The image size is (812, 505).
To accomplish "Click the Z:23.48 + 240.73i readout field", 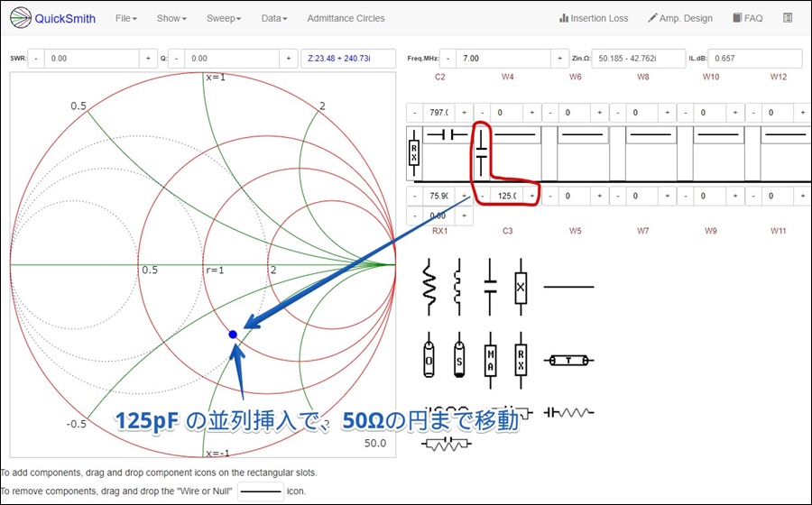I will [x=348, y=59].
